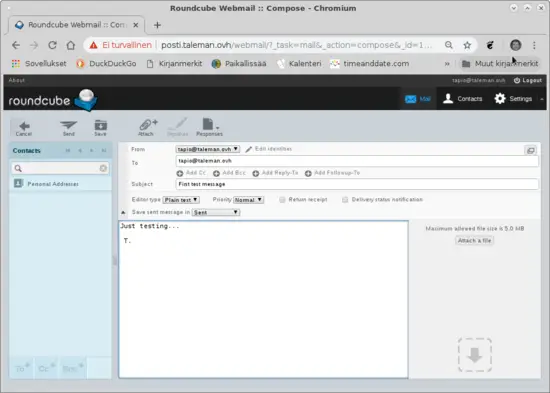This screenshot has height=393, width=550.
Task: Collapse the compose options arrow
Action: tap(123, 213)
